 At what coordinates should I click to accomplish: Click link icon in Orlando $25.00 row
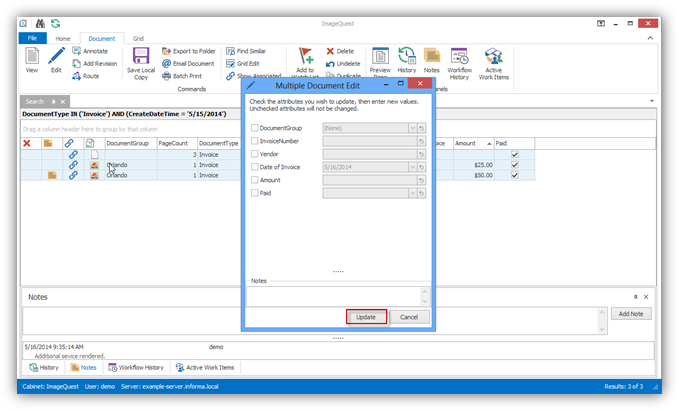pyautogui.click(x=73, y=165)
